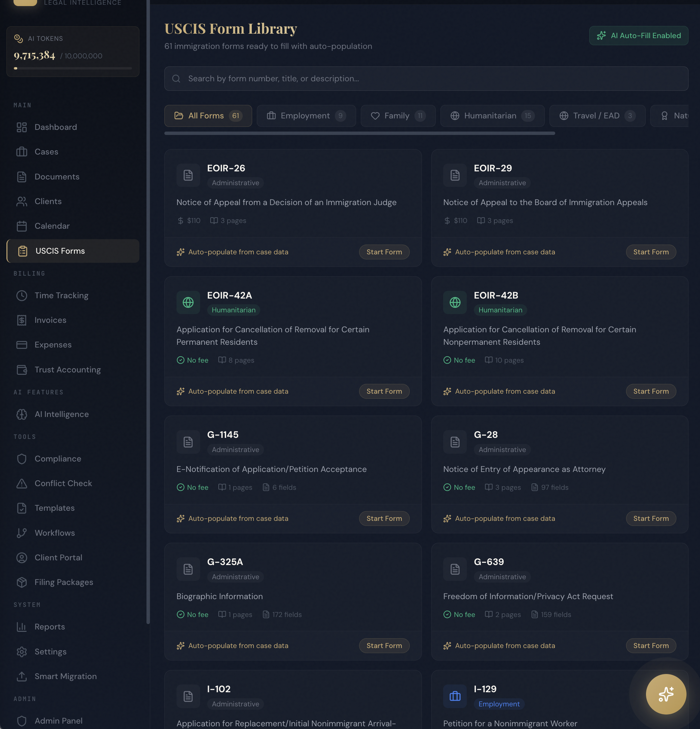Select the Humanitarian filter tab

tap(492, 116)
